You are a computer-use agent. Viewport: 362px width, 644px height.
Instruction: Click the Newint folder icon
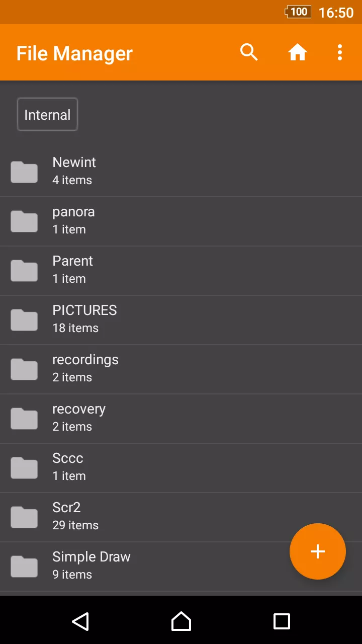coord(24,172)
